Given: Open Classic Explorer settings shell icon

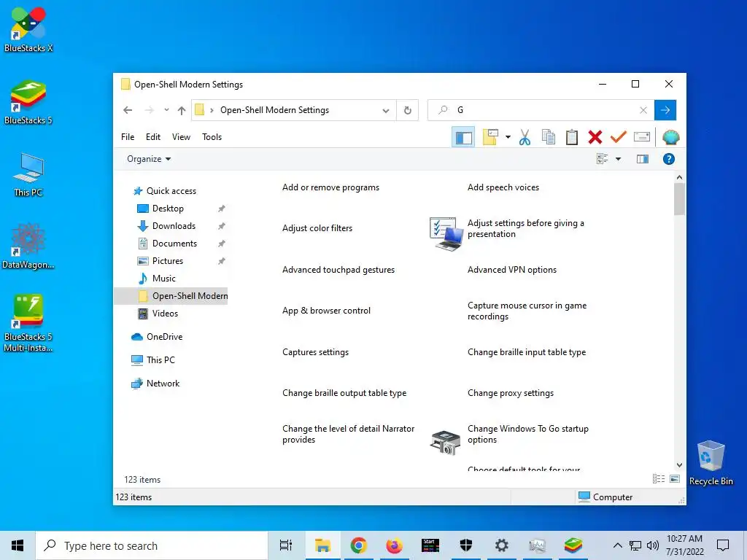Looking at the screenshot, I should pos(670,137).
